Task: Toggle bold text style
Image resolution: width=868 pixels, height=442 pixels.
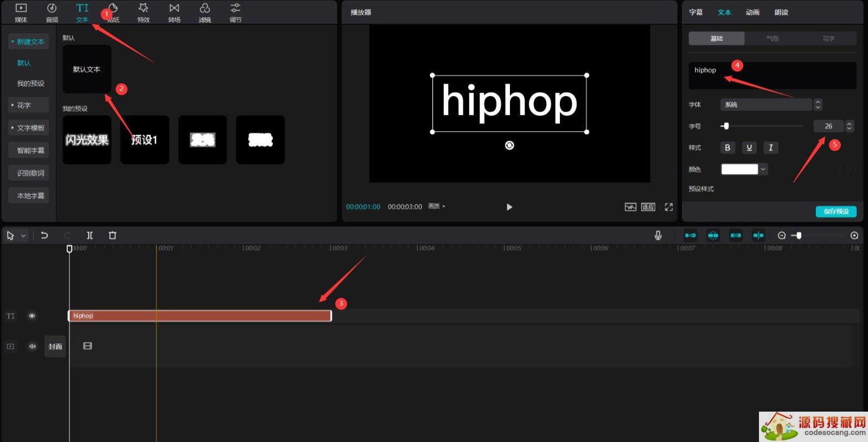Action: [727, 148]
